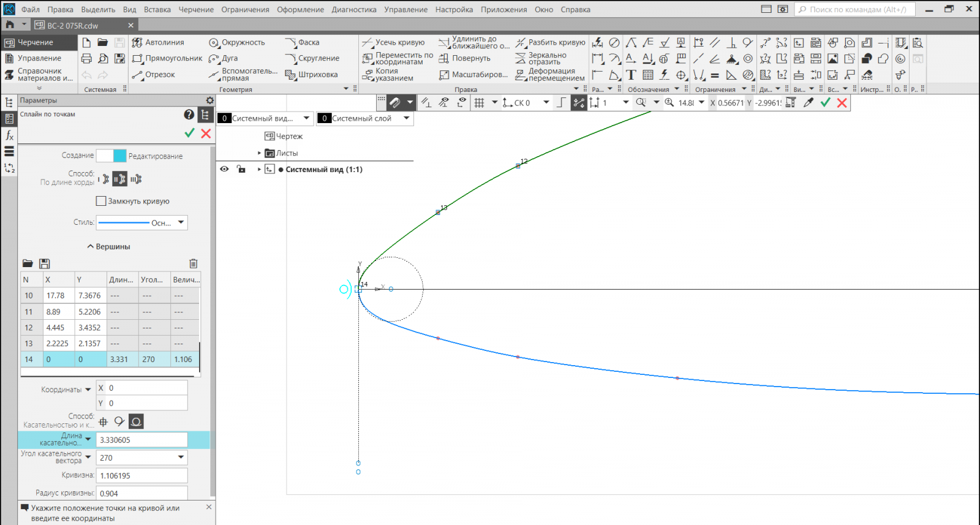Click the Фаска chamfer tool
980x525 pixels.
click(303, 42)
